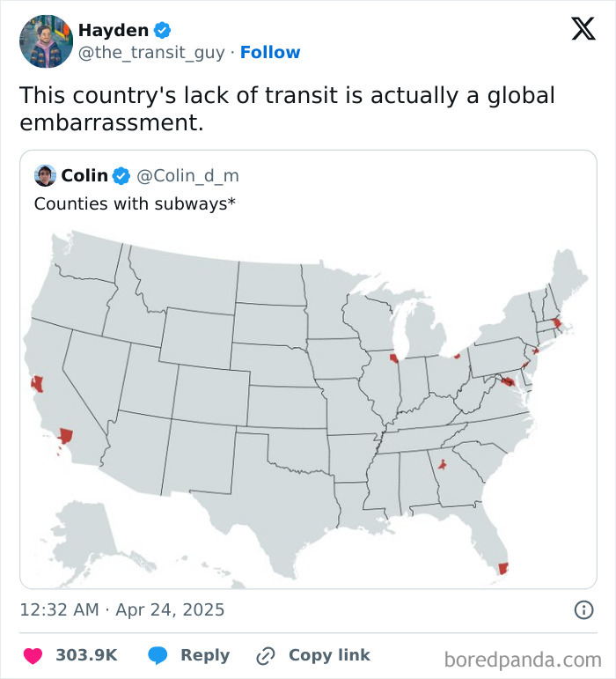Like the tweet with heart icon
The width and height of the screenshot is (616, 679).
click(x=33, y=655)
